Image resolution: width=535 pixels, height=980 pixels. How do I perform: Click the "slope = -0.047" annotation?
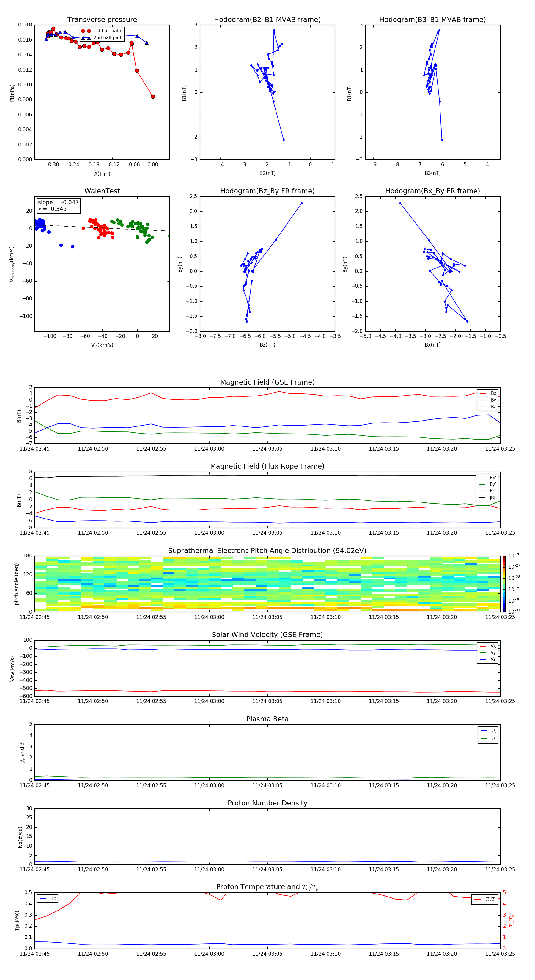point(58,203)
